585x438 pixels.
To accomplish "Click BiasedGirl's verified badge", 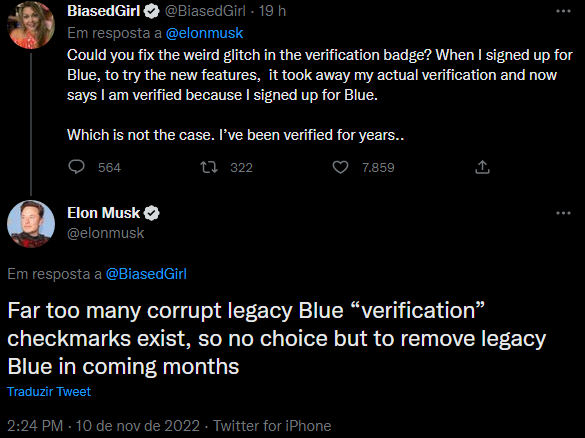I will point(151,12).
